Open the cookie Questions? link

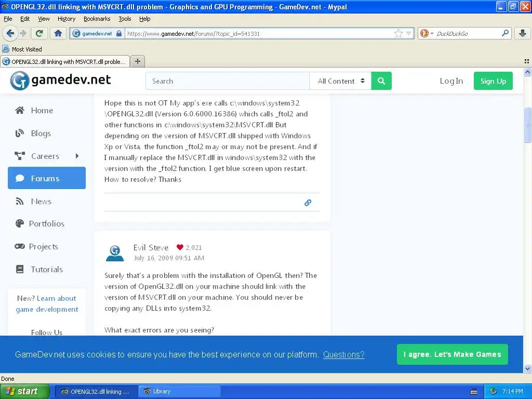tap(344, 354)
